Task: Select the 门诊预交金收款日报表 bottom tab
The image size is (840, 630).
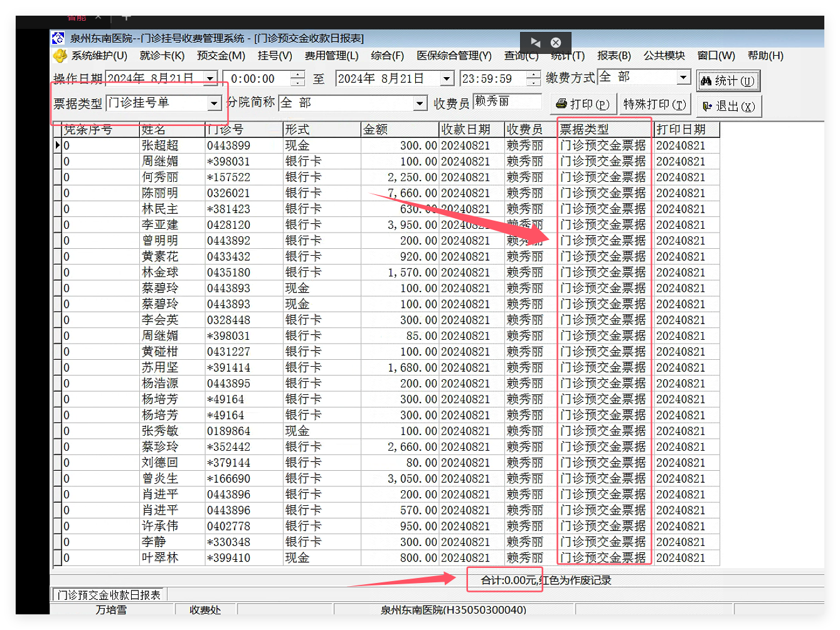Action: tap(109, 595)
